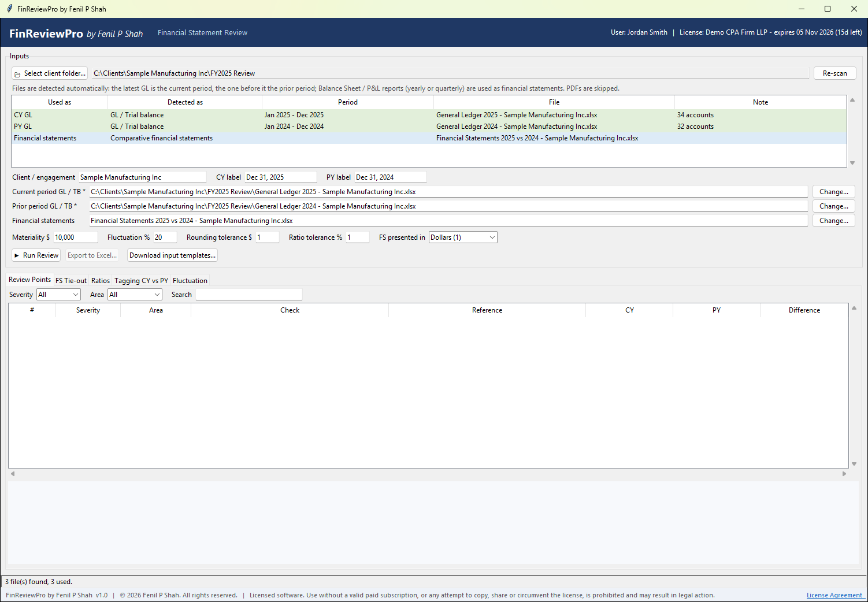Open the Ratios tab
The width and height of the screenshot is (868, 602).
coord(101,281)
